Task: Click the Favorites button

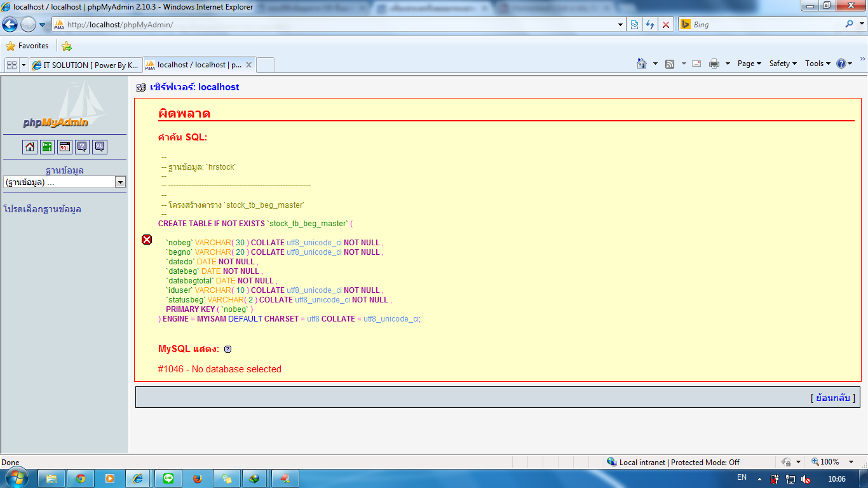Action: click(27, 46)
